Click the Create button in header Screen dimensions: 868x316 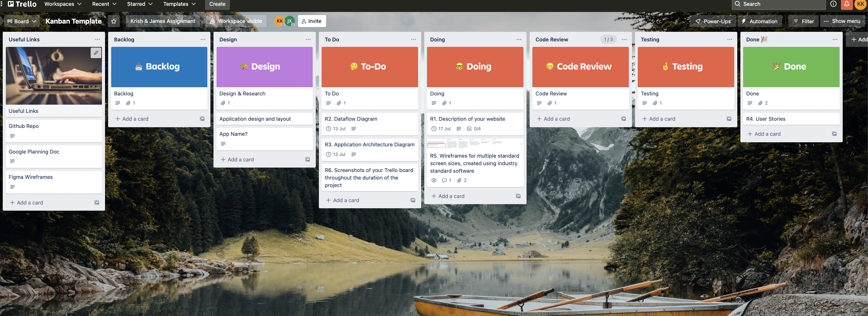(217, 4)
